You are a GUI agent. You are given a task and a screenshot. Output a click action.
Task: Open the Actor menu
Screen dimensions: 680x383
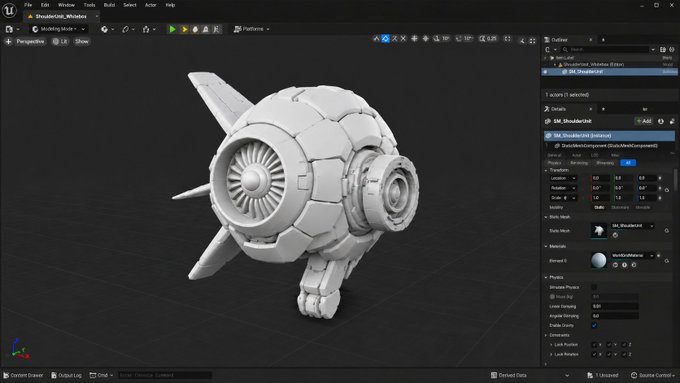(x=150, y=5)
